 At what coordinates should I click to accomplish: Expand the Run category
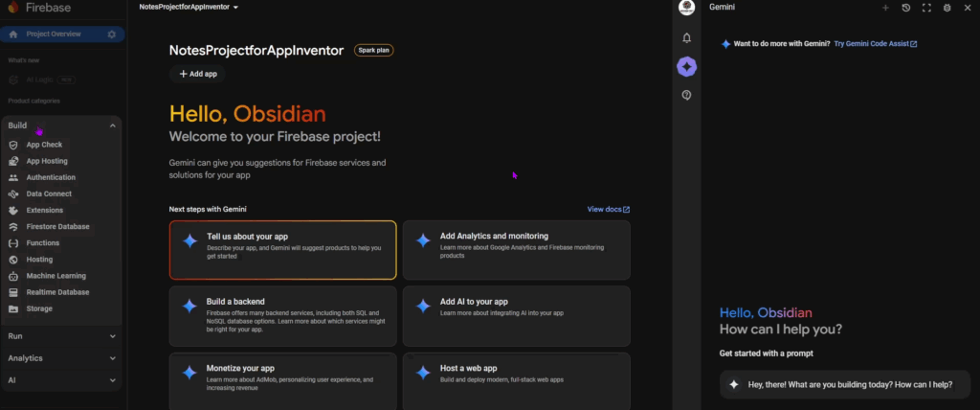[112, 336]
